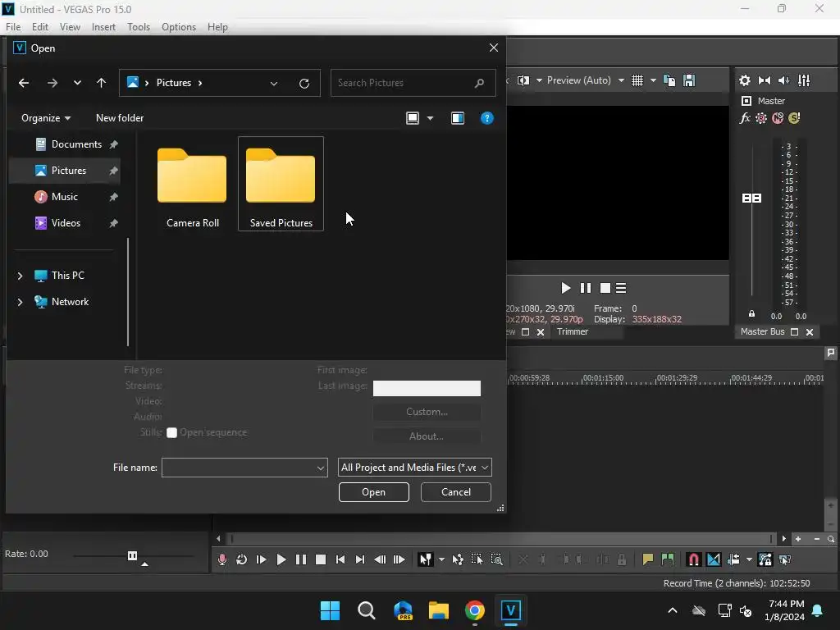Click Downmix Output icon in Master Bus
Screen dimensions: 840x630
[x=765, y=80]
